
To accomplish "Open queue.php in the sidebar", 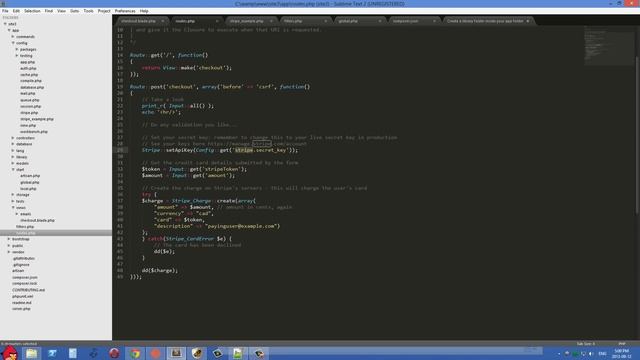I will [30, 100].
